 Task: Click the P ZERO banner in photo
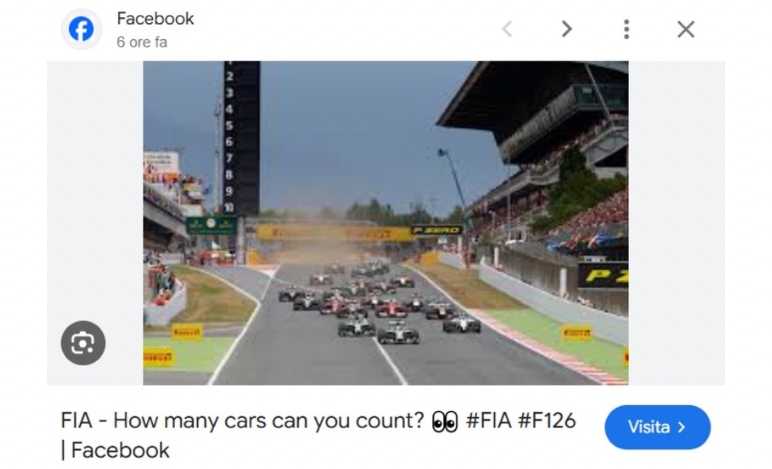[436, 230]
